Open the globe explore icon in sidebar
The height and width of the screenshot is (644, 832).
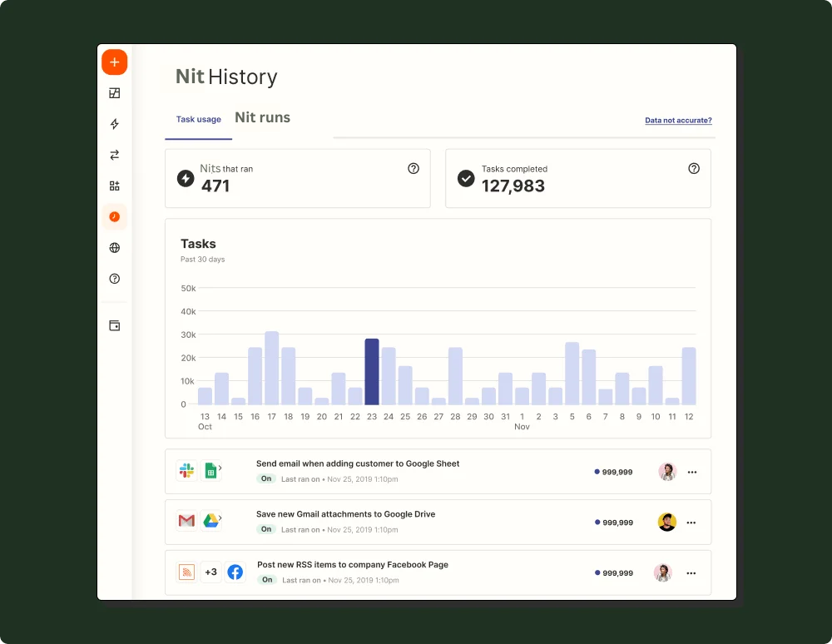tap(115, 248)
